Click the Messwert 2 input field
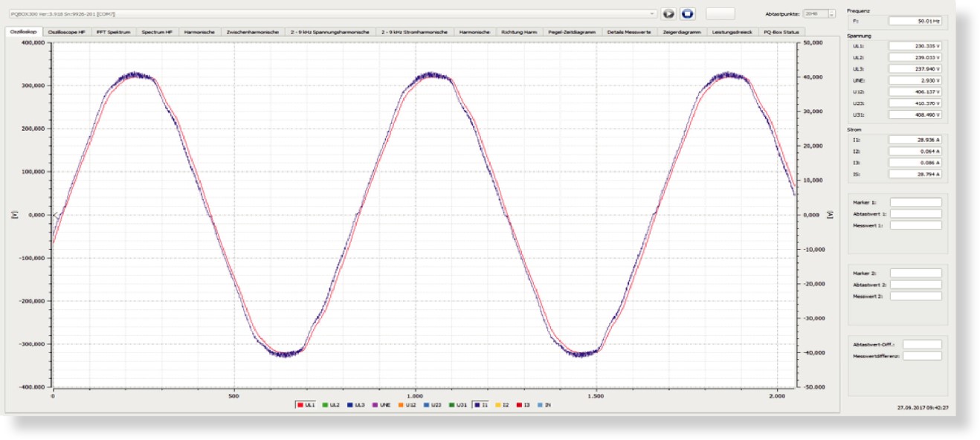This screenshot has width=980, height=440. [x=915, y=296]
